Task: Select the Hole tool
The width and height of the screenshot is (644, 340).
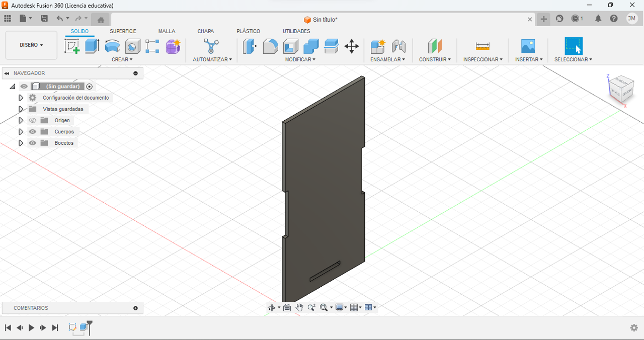Action: tap(133, 46)
